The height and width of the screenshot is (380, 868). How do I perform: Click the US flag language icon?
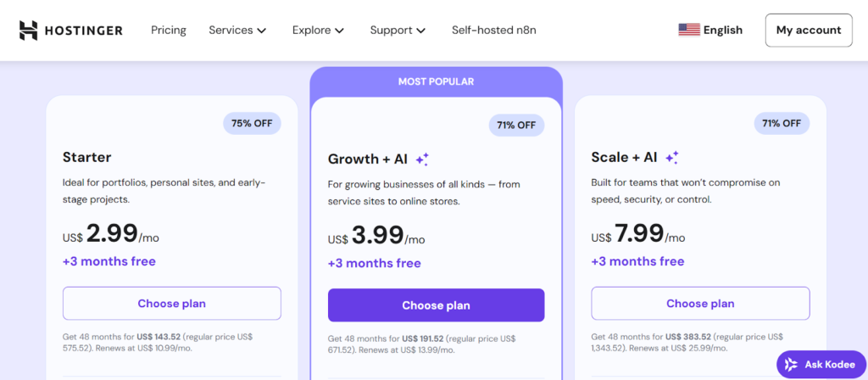pos(688,30)
